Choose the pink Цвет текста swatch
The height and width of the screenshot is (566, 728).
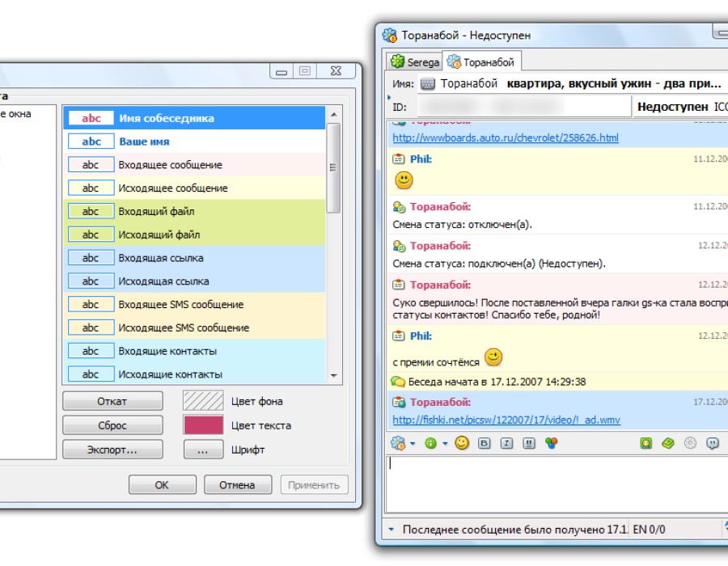[203, 425]
